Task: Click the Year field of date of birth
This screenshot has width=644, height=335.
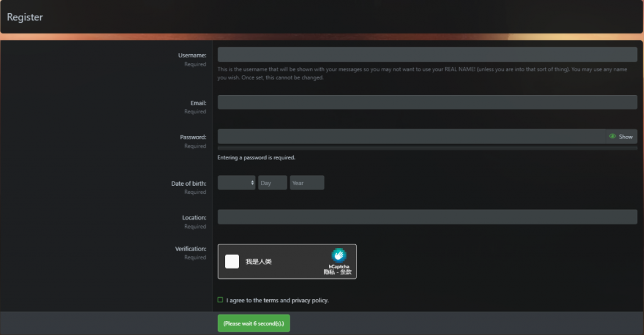Action: point(307,183)
